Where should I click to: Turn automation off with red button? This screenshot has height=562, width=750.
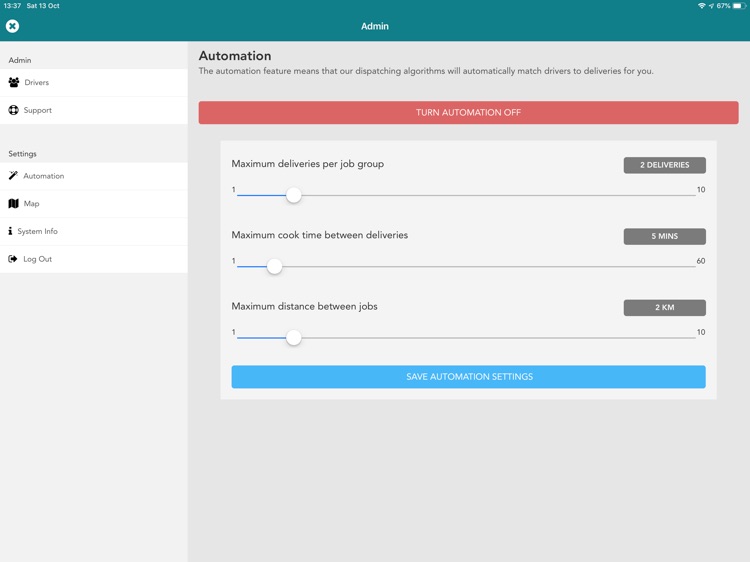tap(468, 112)
